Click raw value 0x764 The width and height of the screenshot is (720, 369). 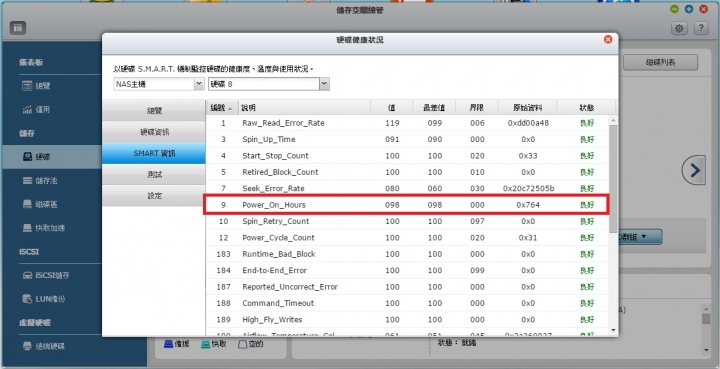click(x=528, y=205)
